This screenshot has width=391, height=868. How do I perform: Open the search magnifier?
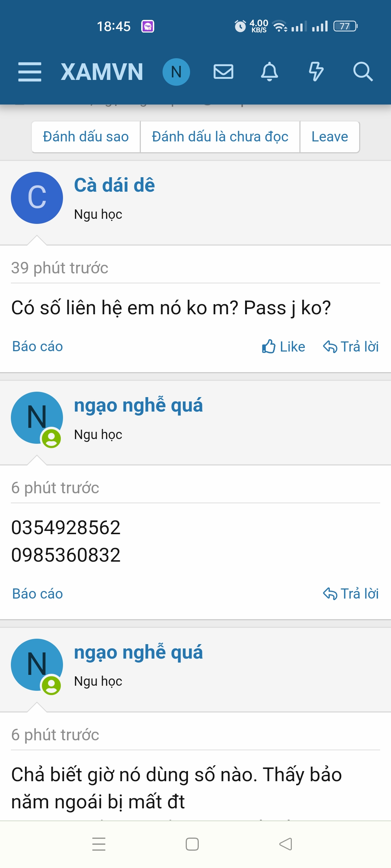coord(363,72)
